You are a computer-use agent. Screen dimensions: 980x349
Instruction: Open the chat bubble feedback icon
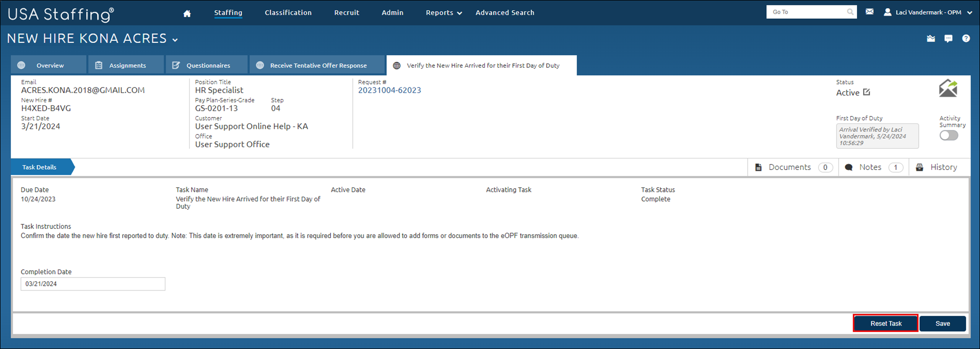[948, 38]
